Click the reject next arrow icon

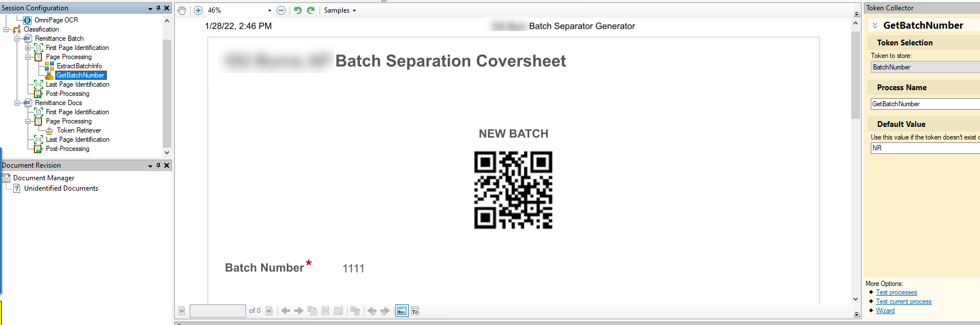tap(385, 311)
